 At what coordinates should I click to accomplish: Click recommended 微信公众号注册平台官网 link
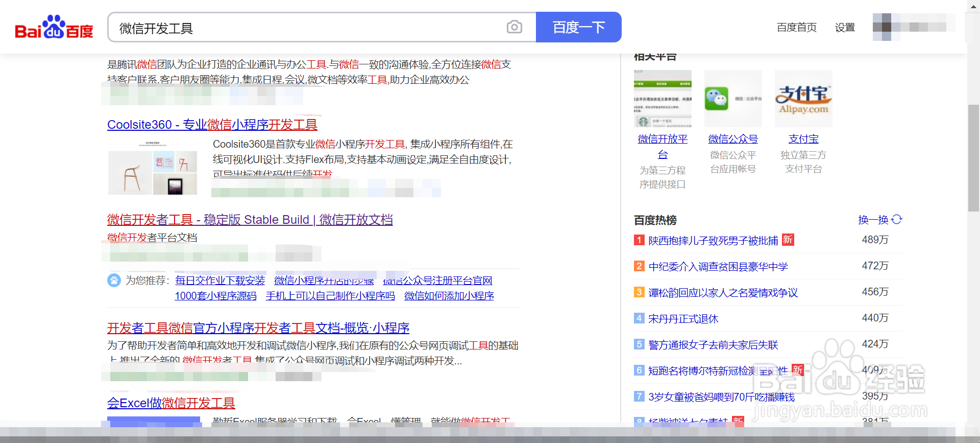pyautogui.click(x=437, y=281)
